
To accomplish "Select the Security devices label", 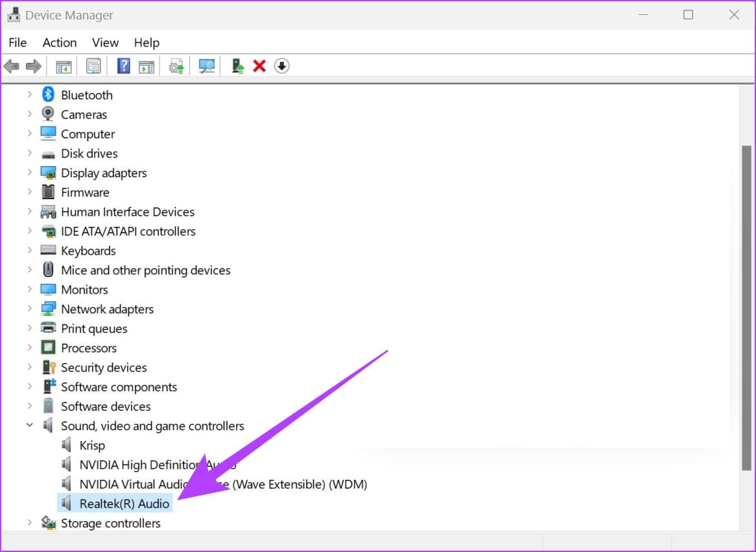I will click(104, 367).
